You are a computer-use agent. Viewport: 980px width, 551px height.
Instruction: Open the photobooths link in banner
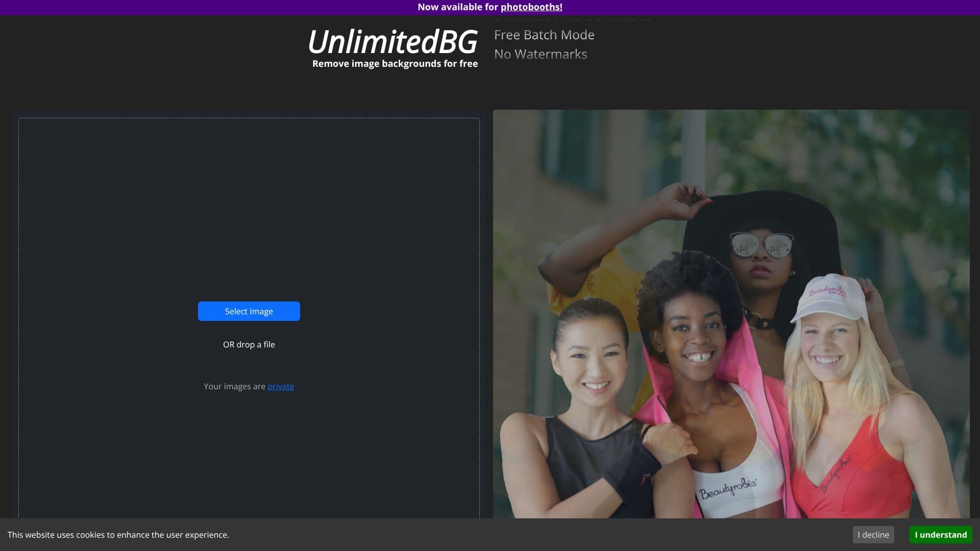(531, 7)
